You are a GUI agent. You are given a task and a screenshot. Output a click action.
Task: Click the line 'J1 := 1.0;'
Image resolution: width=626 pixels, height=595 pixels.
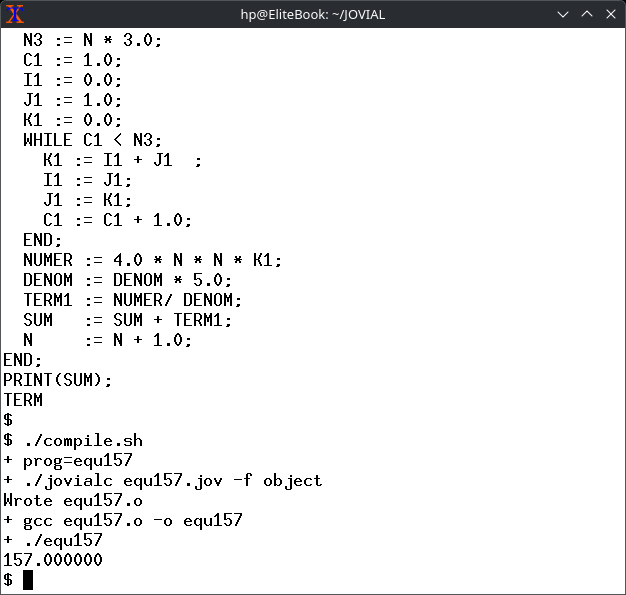[72, 100]
